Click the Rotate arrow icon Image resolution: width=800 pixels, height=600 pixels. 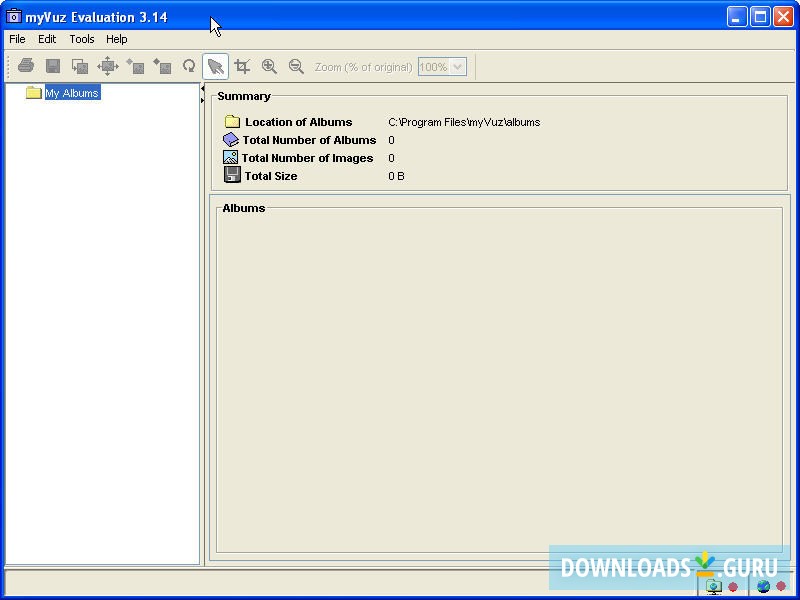click(189, 66)
